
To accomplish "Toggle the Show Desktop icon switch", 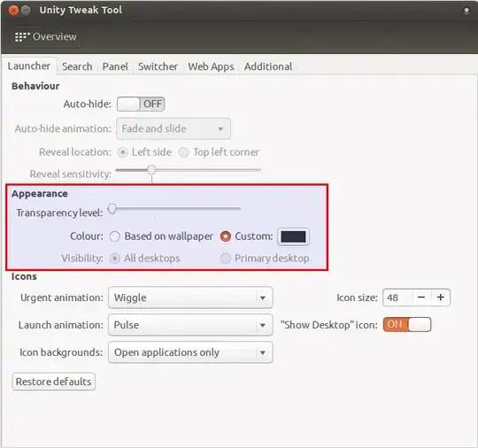I will (x=407, y=324).
